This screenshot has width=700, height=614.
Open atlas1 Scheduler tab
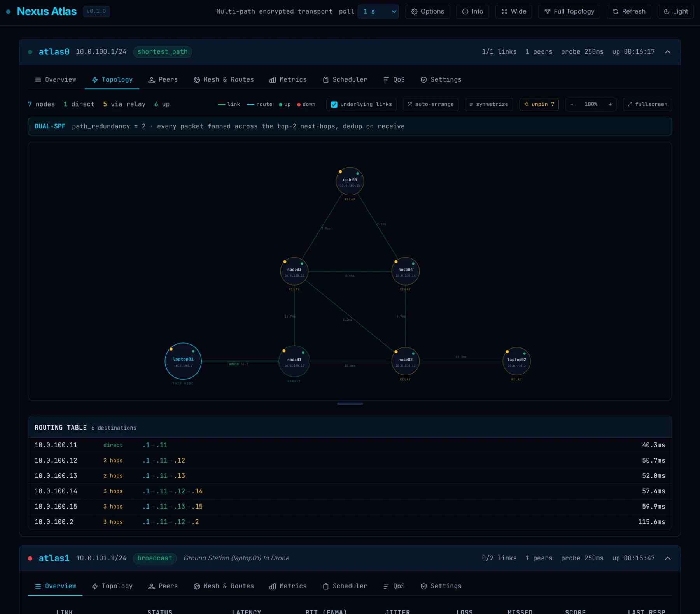pos(345,586)
